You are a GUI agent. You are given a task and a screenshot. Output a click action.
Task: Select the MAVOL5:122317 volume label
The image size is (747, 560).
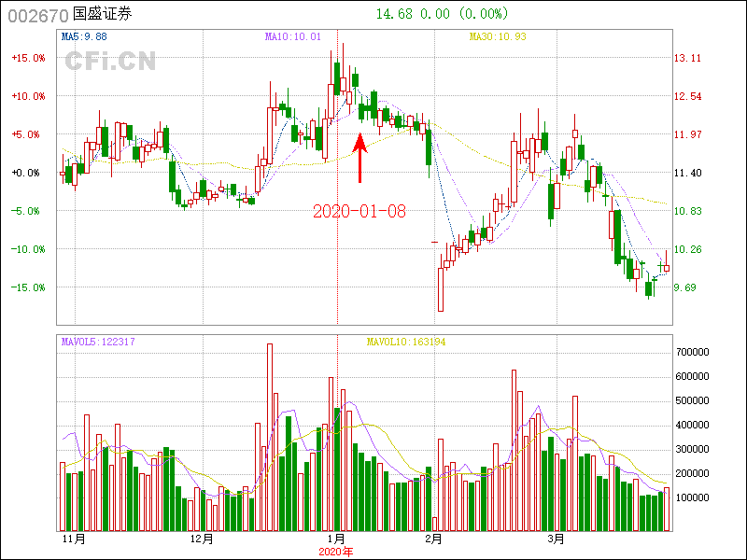(x=98, y=342)
